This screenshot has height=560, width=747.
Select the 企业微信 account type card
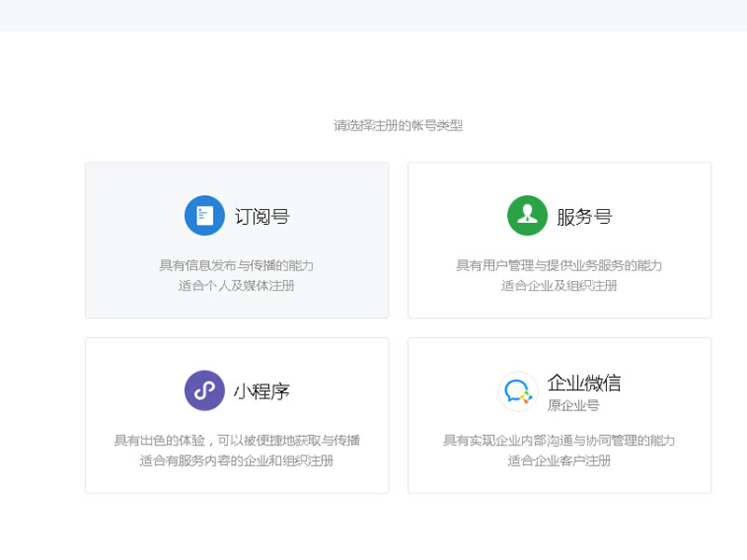point(558,415)
